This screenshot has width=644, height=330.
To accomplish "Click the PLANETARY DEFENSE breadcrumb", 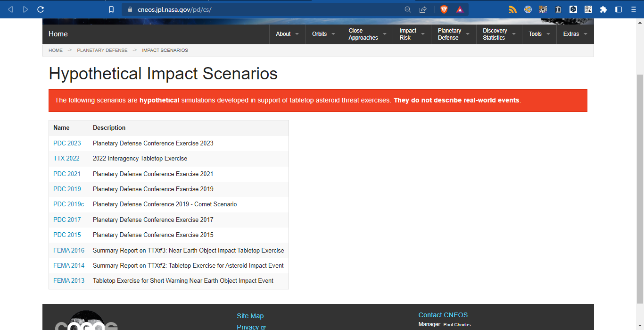I will point(102,50).
